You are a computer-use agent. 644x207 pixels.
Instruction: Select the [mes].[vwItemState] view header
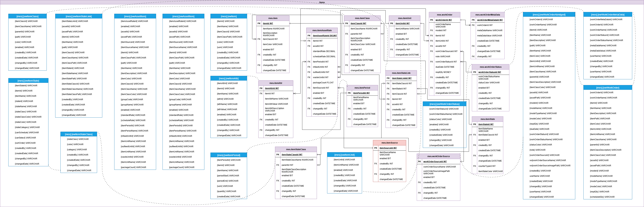(28, 81)
